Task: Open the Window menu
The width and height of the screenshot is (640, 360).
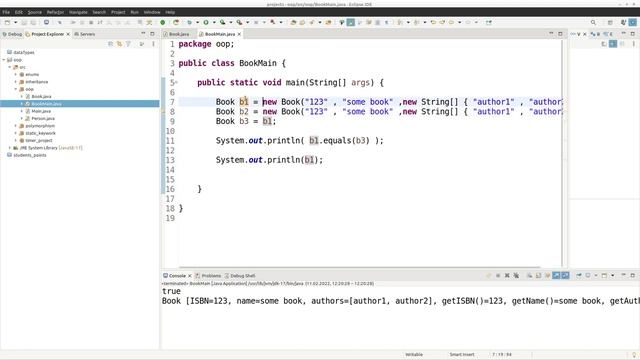Action: click(x=152, y=12)
